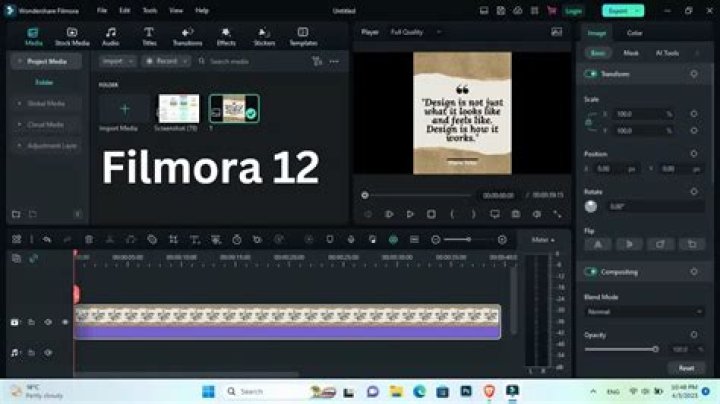
Task: Click the Stop button in player
Action: coord(431,214)
